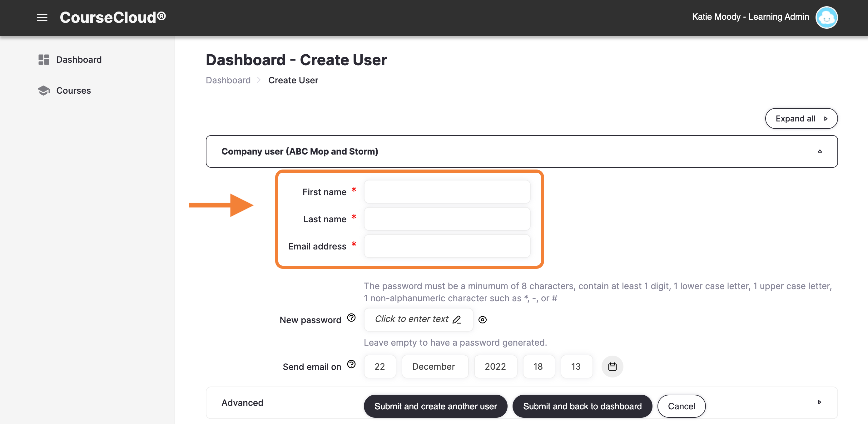The width and height of the screenshot is (868, 424).
Task: Select the hour value 18
Action: point(538,367)
